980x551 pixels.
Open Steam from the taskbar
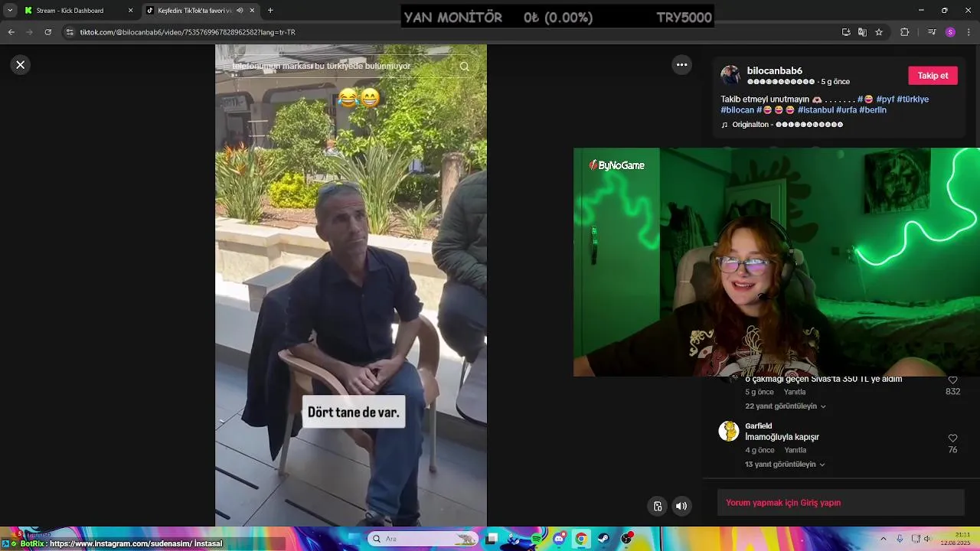pos(603,539)
